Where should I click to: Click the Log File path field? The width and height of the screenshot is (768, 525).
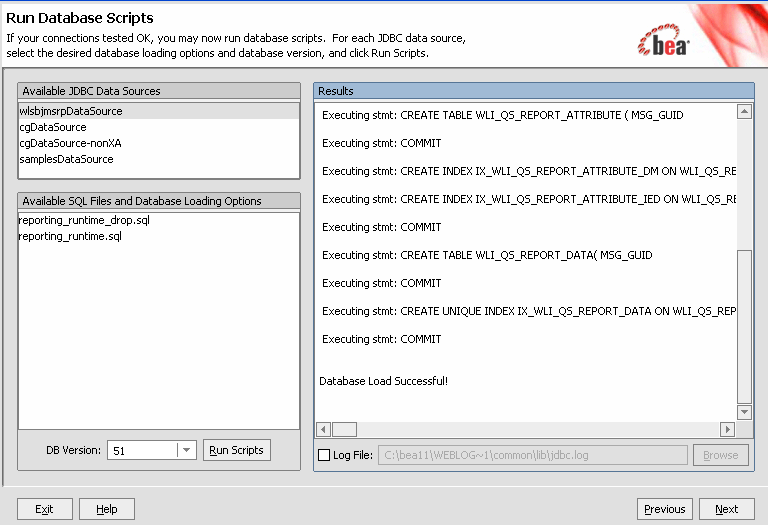[x=533, y=455]
